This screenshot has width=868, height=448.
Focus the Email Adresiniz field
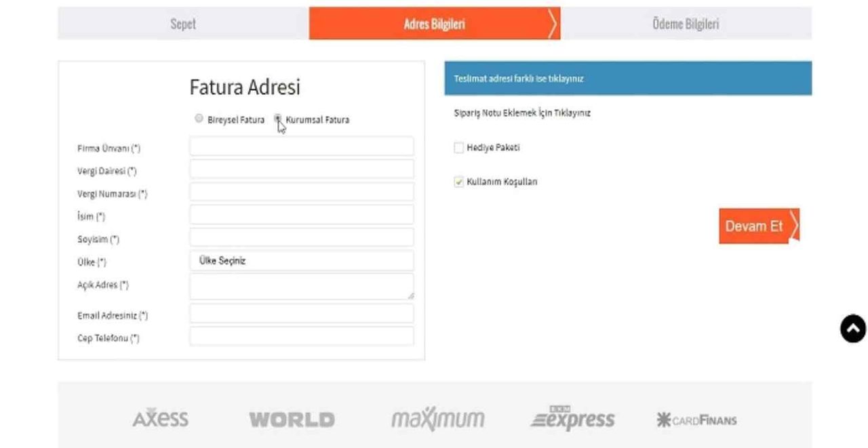(x=302, y=313)
